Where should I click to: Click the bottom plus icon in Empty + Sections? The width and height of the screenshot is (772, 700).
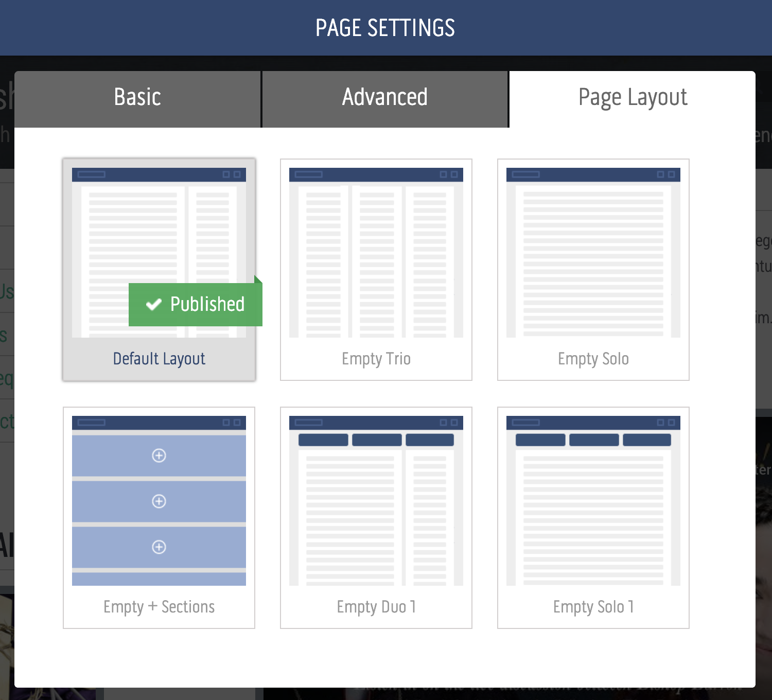tap(159, 547)
